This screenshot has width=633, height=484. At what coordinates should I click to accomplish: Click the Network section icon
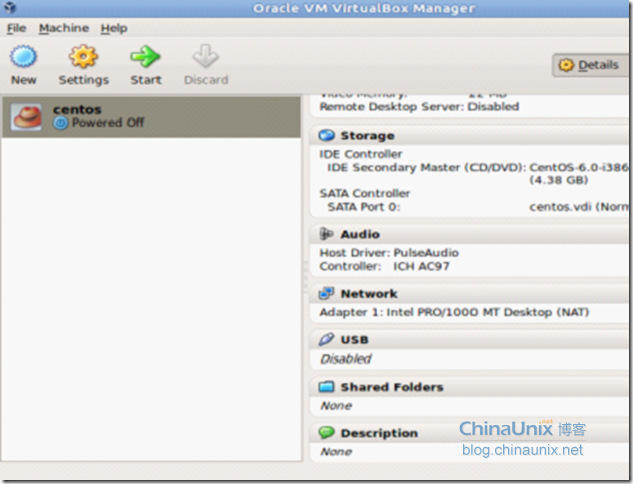pyautogui.click(x=326, y=293)
